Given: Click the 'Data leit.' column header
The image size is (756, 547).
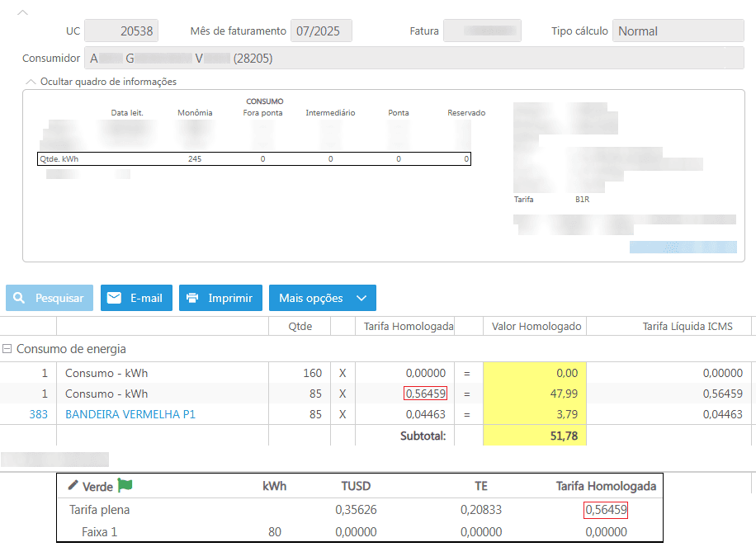Looking at the screenshot, I should pos(127,113).
